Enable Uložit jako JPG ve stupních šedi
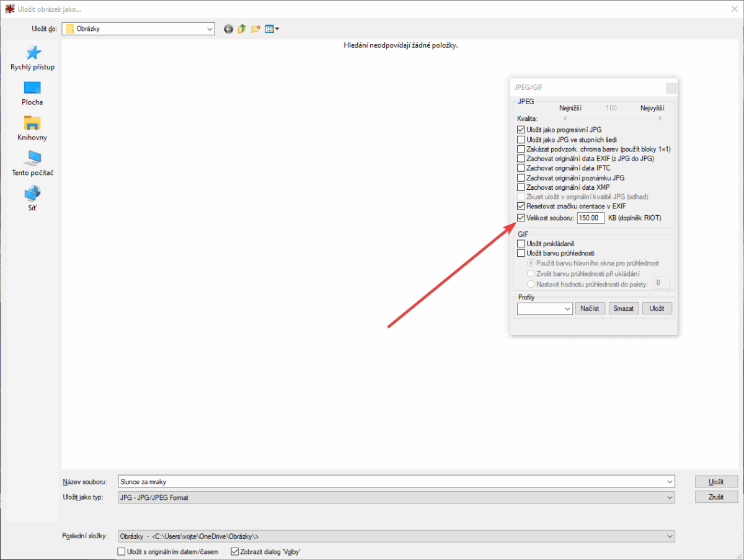 click(521, 140)
